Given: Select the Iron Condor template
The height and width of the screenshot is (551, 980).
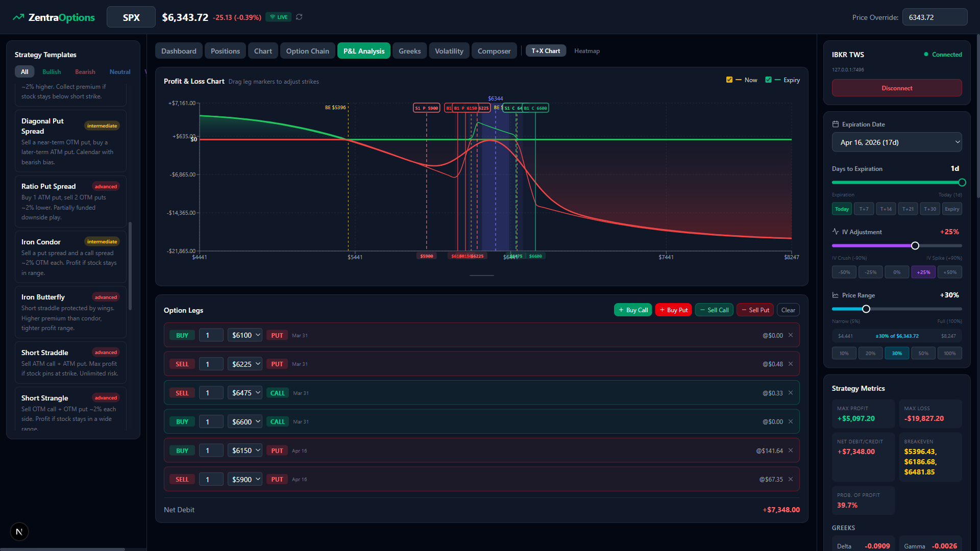Looking at the screenshot, I should pyautogui.click(x=70, y=257).
